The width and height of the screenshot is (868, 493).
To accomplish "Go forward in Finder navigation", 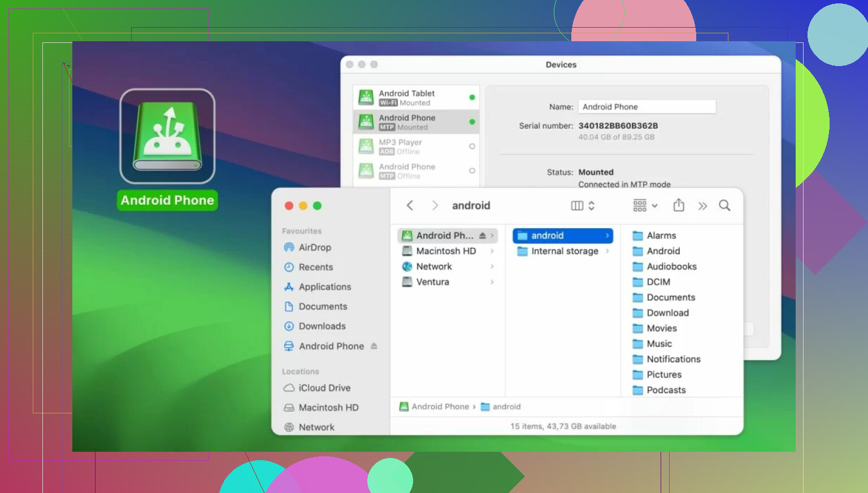I will click(x=435, y=206).
